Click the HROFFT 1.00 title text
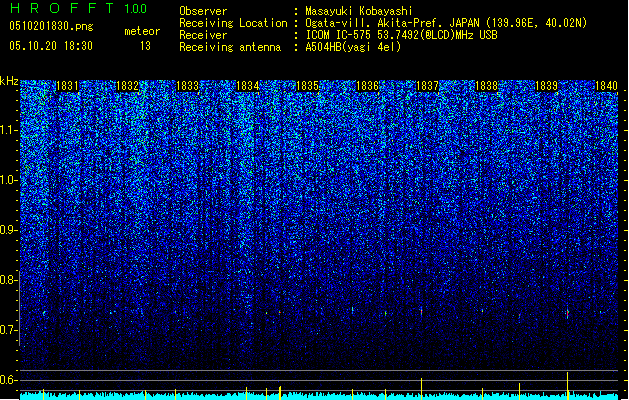 78,8
